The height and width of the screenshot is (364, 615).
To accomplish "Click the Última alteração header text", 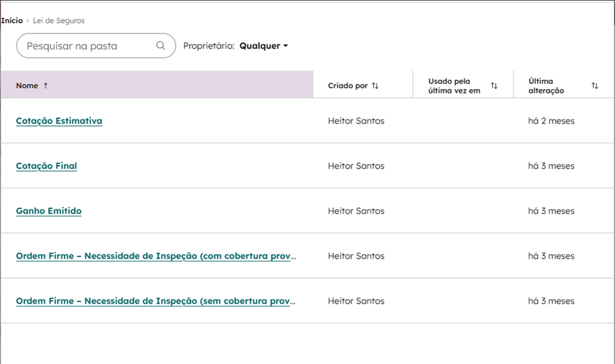I will point(546,86).
